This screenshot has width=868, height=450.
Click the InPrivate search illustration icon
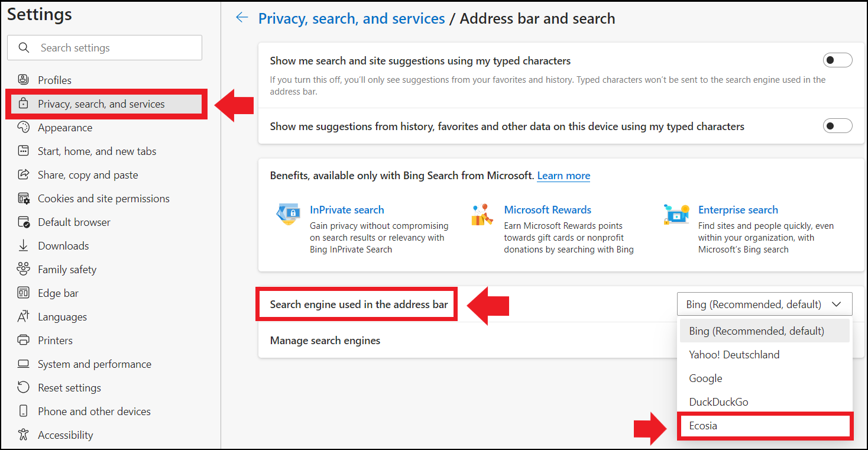288,214
